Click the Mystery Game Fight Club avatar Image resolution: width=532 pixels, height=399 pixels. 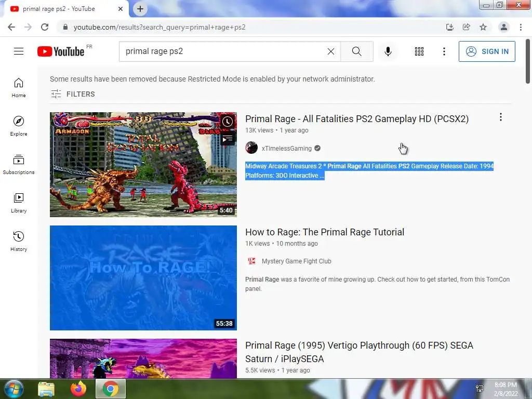[x=251, y=261]
